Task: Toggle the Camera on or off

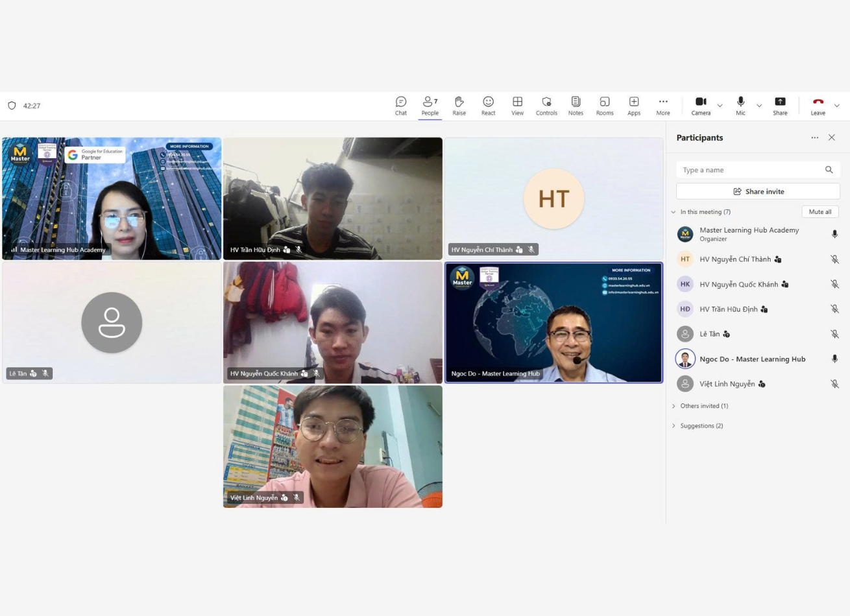Action: tap(701, 106)
